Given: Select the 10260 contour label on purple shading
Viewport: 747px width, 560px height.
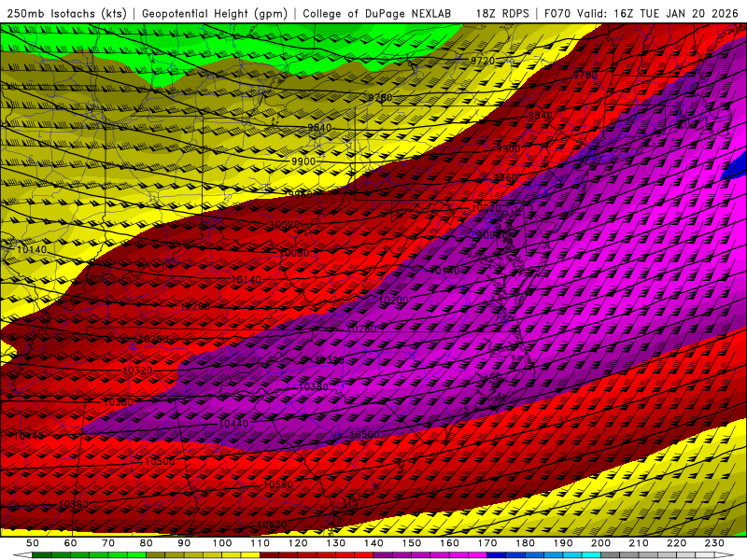Looking at the screenshot, I should coord(361,329).
